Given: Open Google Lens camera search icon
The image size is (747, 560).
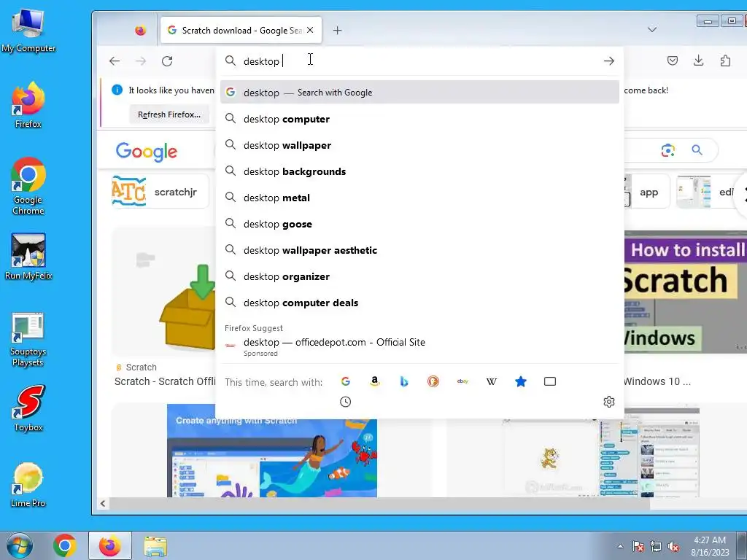Looking at the screenshot, I should pos(668,150).
